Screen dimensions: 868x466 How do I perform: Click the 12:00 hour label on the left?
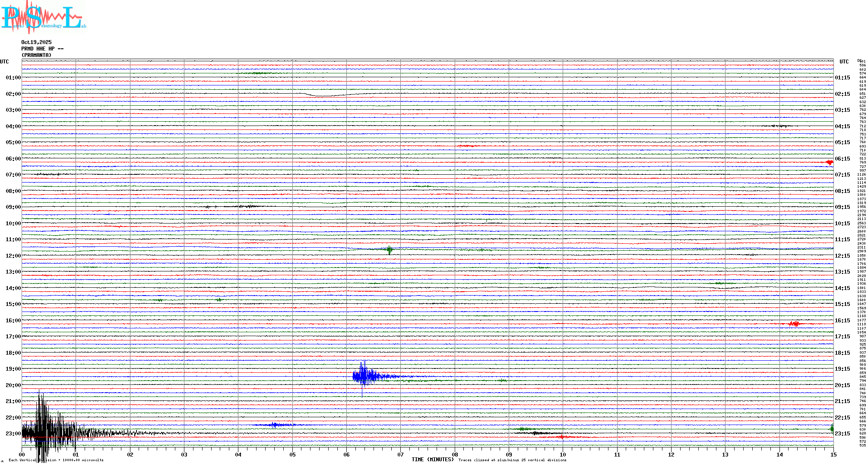click(x=13, y=256)
